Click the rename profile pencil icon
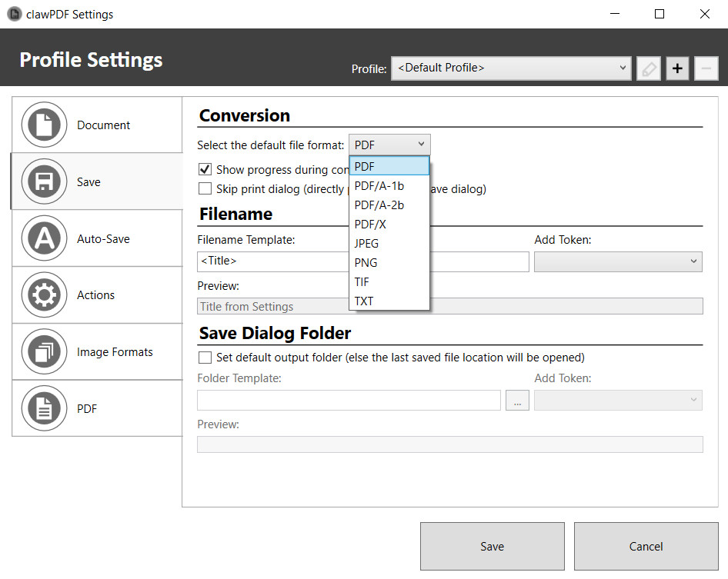This screenshot has width=728, height=579. click(x=649, y=68)
